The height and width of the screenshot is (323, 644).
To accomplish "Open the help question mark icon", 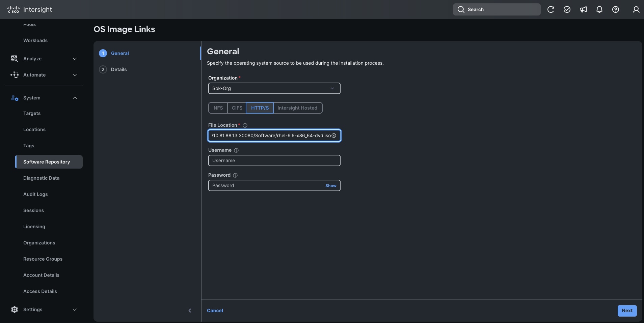I will (x=616, y=9).
